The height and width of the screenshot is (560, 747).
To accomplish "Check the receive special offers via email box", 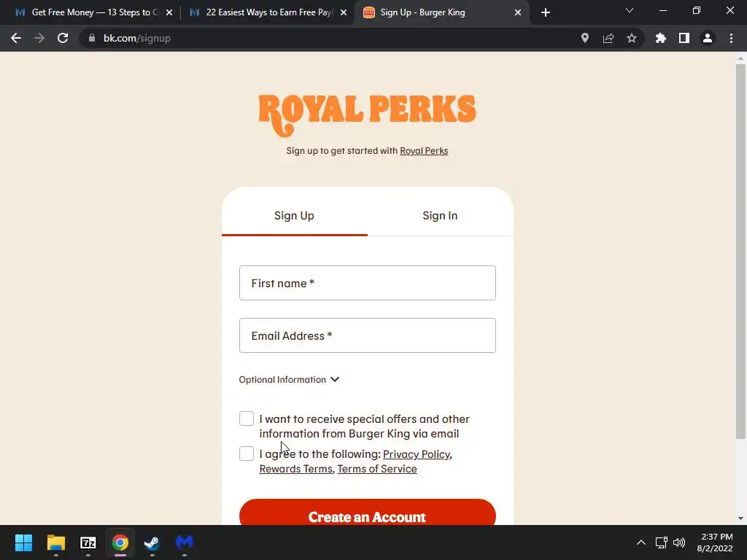I will pos(247,419).
